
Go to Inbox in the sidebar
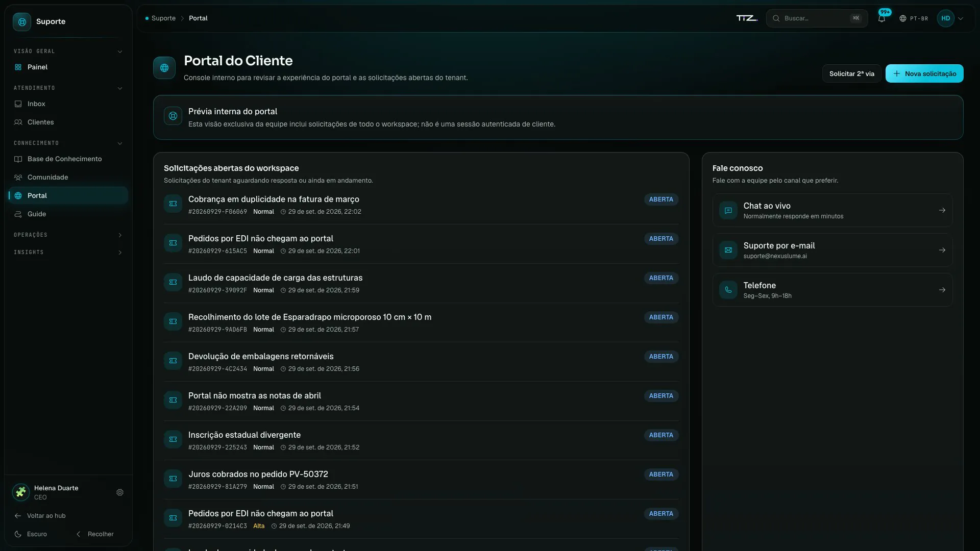click(68, 104)
